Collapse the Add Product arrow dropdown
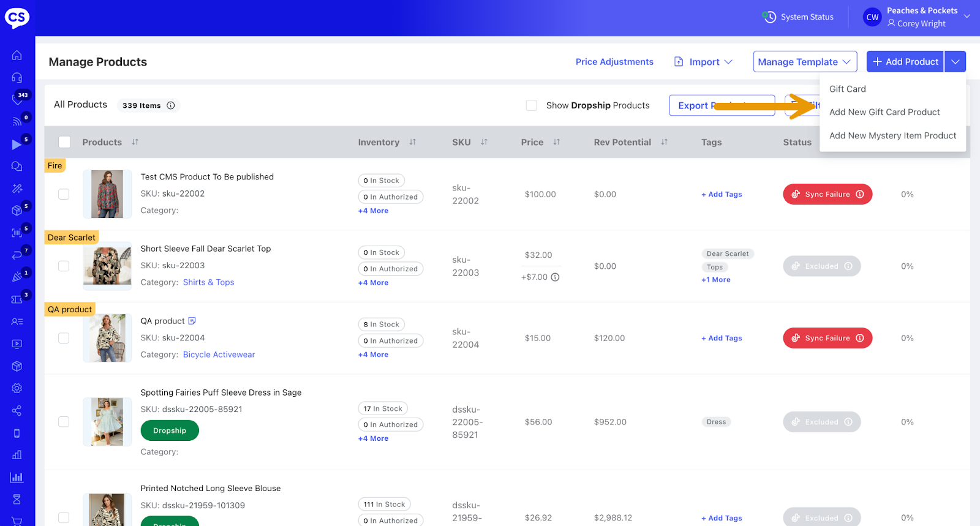This screenshot has width=980, height=526. click(x=955, y=62)
